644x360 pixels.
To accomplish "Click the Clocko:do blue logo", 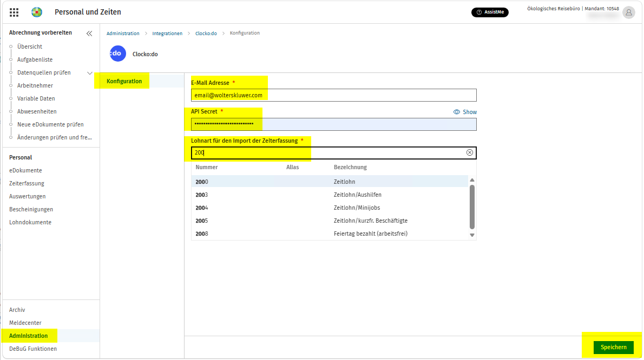I will click(118, 54).
